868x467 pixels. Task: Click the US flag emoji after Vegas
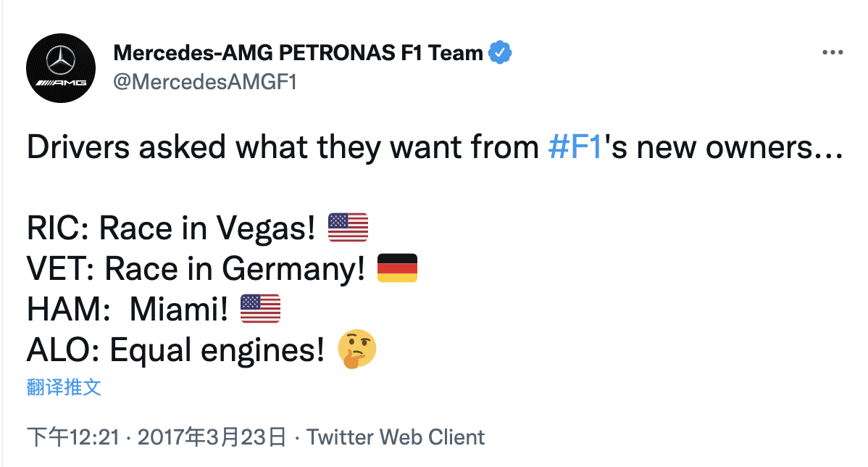point(348,228)
